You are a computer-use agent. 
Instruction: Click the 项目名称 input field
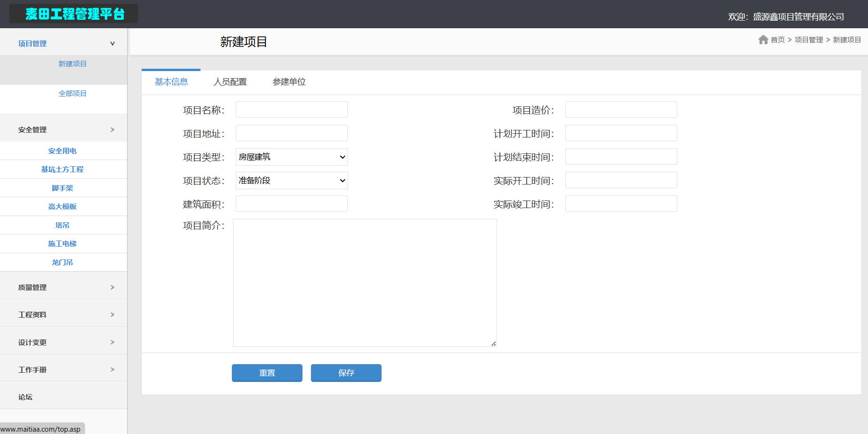click(x=291, y=110)
